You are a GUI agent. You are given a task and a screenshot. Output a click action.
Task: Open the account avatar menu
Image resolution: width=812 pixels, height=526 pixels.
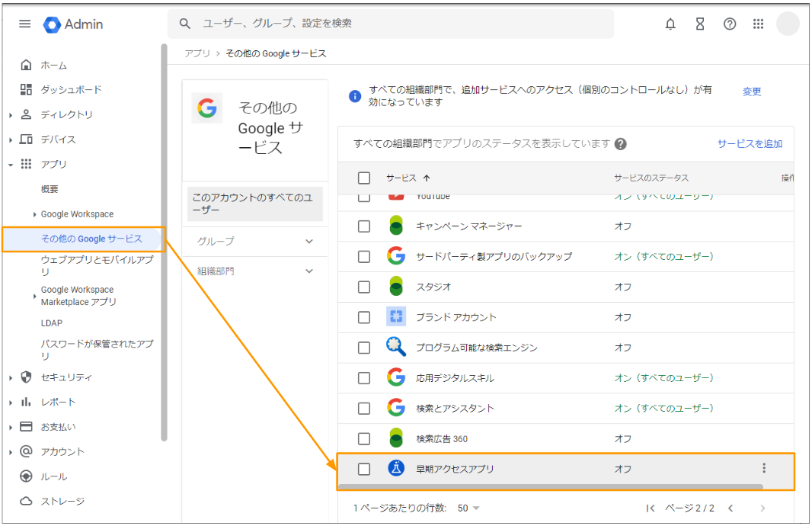[787, 24]
